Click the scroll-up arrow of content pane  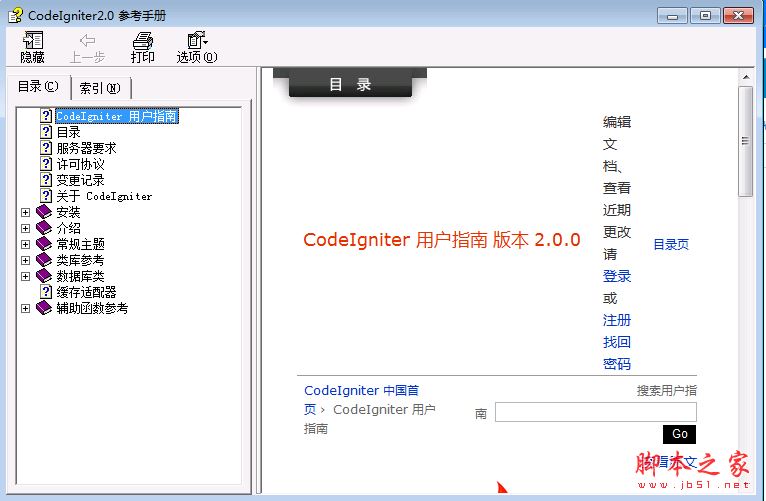pyautogui.click(x=745, y=77)
